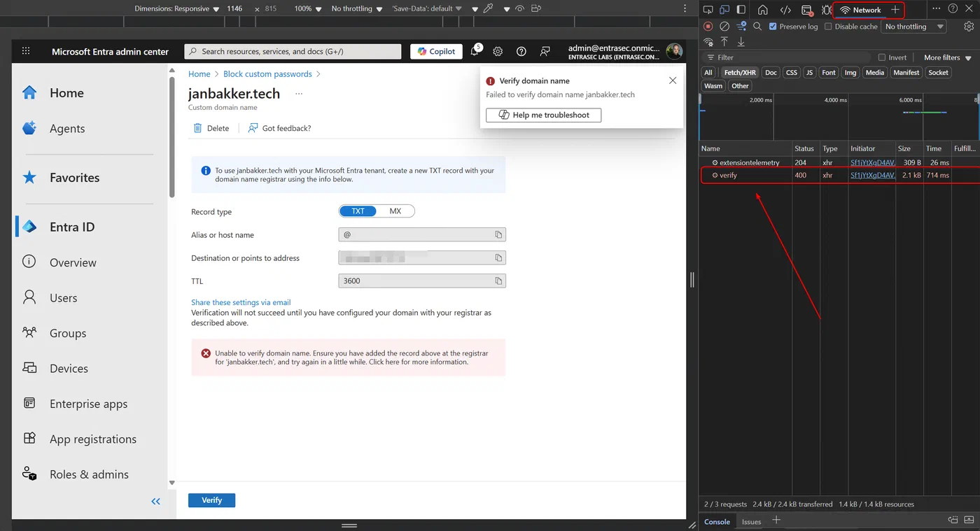This screenshot has width=980, height=531.
Task: Expand the More filters dropdown
Action: pyautogui.click(x=948, y=58)
